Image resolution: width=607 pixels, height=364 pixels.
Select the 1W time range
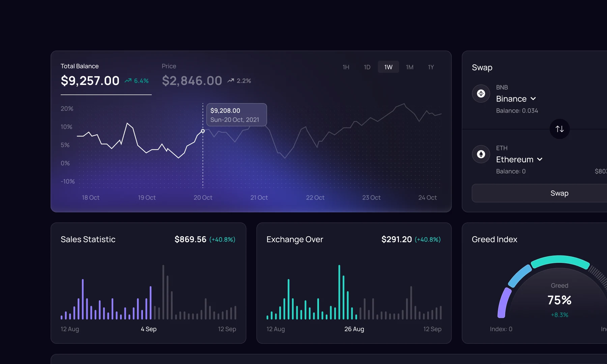(x=388, y=67)
